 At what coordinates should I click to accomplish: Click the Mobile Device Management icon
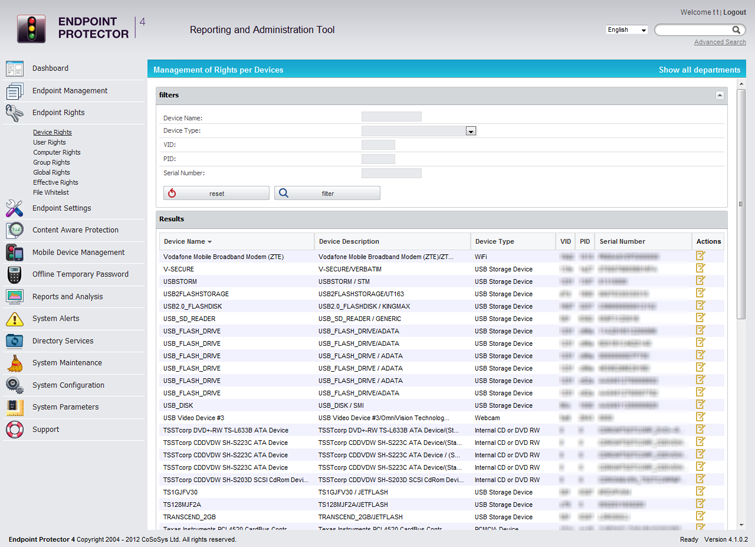14,253
